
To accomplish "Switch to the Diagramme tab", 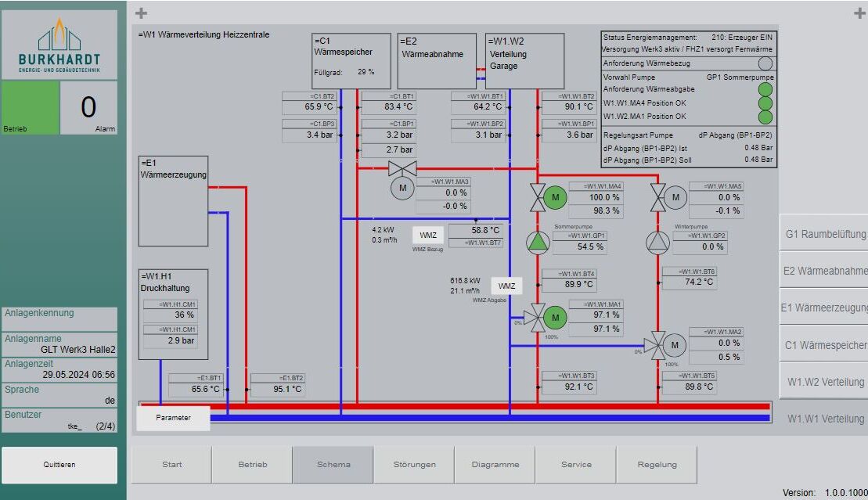I will click(495, 464).
